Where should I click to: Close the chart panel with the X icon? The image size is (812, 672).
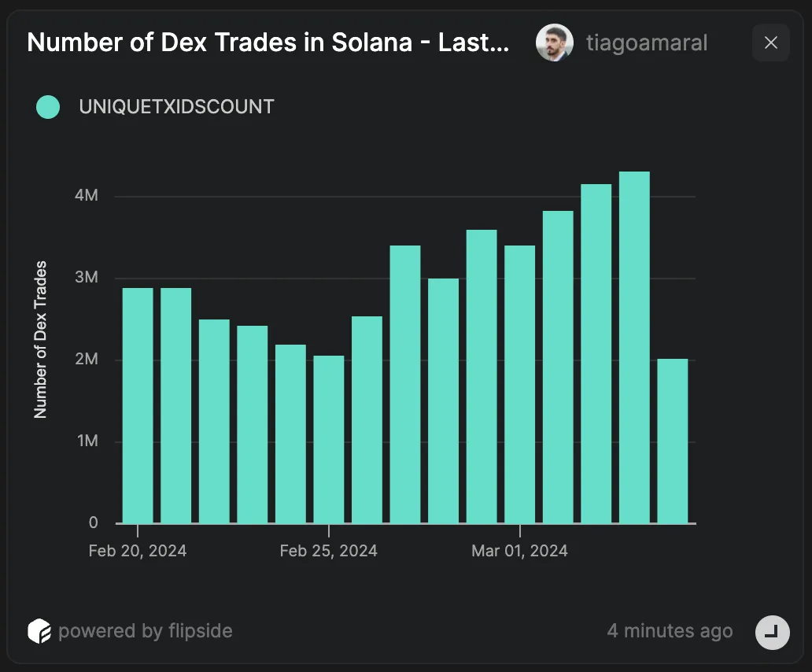770,42
